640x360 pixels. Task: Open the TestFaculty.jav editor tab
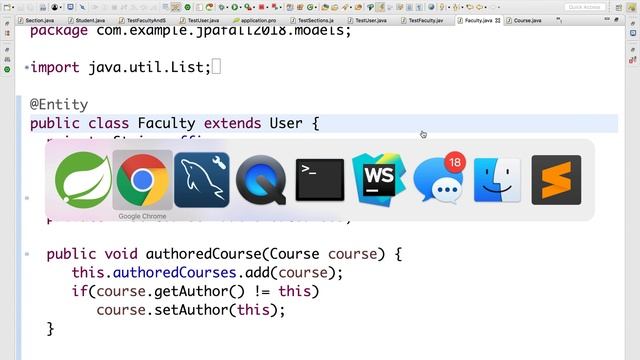(422, 20)
